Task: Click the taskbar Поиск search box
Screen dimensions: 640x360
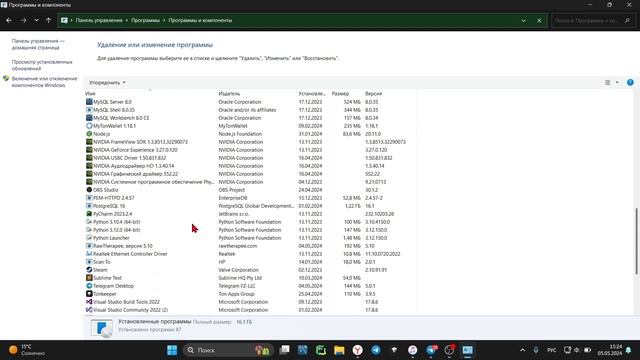Action: point(229,350)
